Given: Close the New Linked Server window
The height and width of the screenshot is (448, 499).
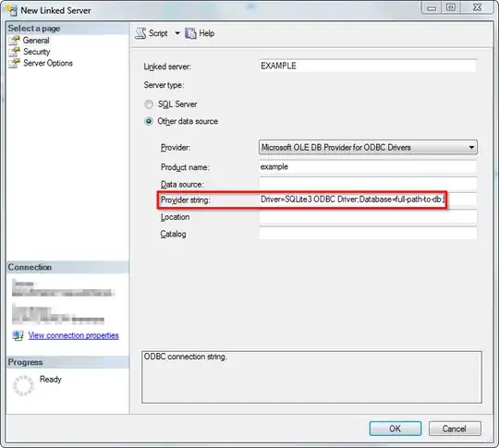Looking at the screenshot, I should (x=477, y=7).
